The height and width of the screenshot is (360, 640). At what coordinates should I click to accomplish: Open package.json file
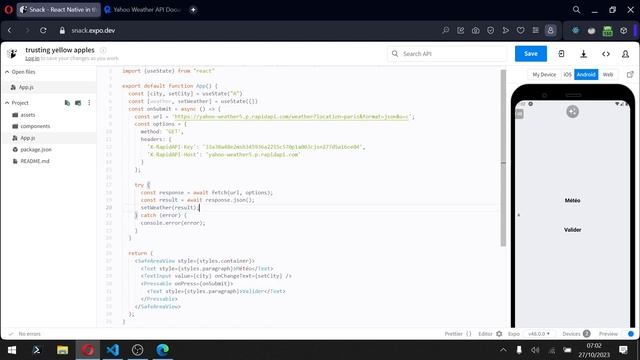36,149
